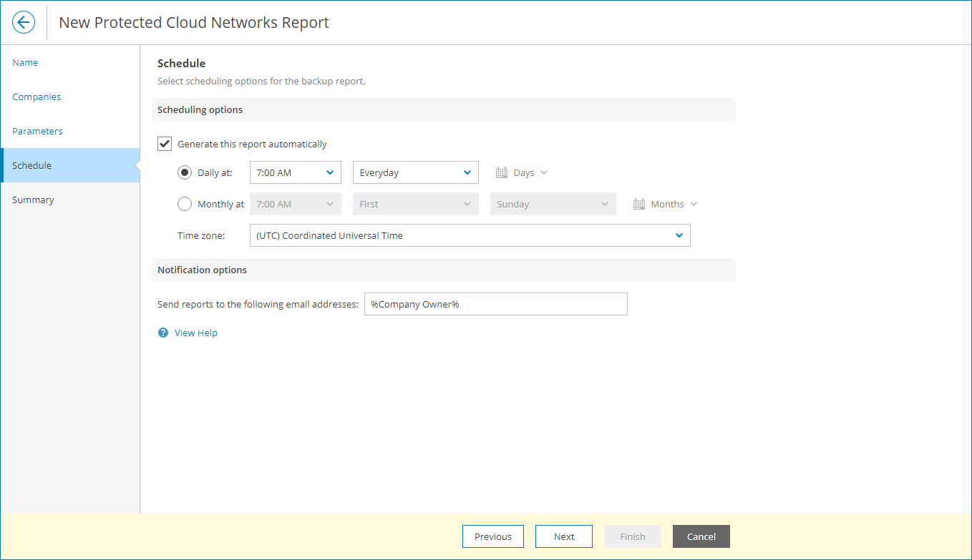Click the View Help link
This screenshot has width=972, height=560.
coord(195,332)
